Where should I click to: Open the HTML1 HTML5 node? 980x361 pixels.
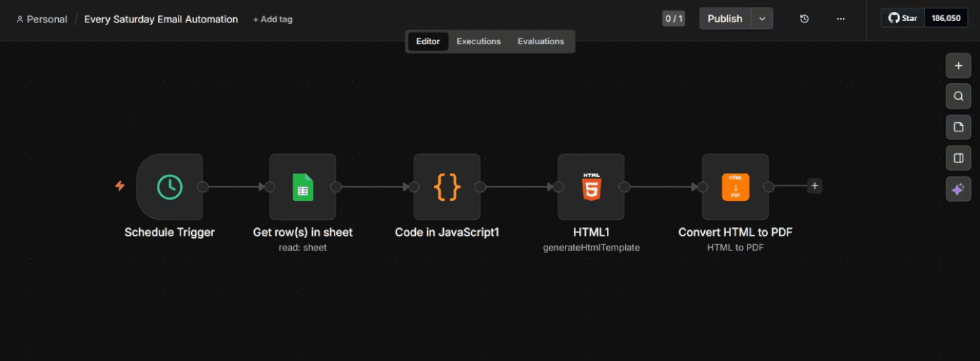(x=591, y=187)
